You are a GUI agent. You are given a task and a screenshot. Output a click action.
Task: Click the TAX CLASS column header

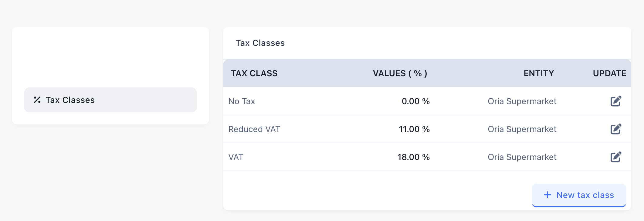254,73
